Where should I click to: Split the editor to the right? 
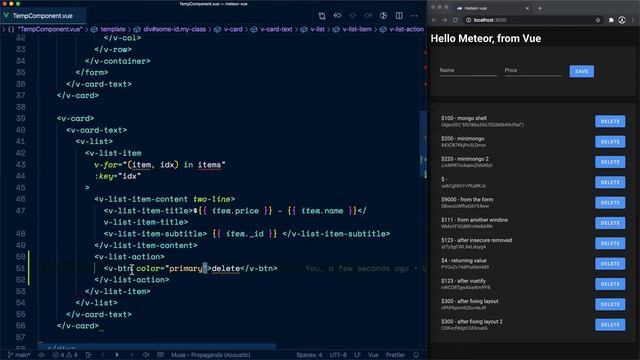pyautogui.click(x=399, y=16)
